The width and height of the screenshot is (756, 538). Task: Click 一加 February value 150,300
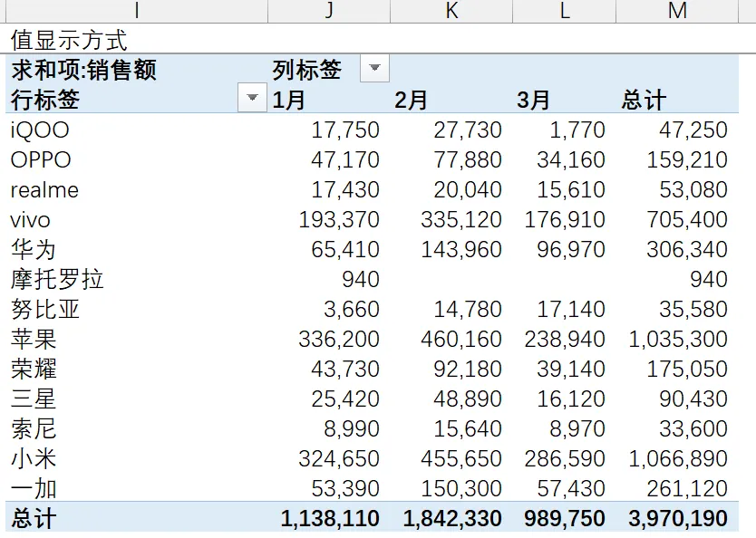tap(461, 488)
